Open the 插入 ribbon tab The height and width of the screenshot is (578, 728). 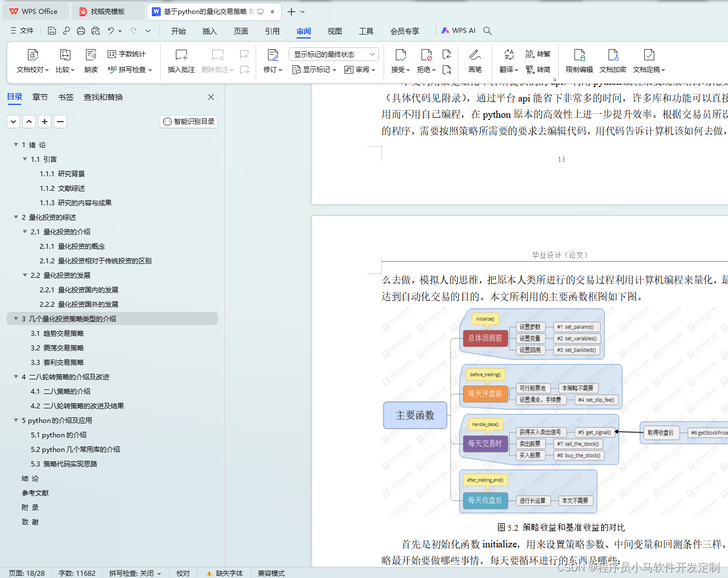point(210,31)
